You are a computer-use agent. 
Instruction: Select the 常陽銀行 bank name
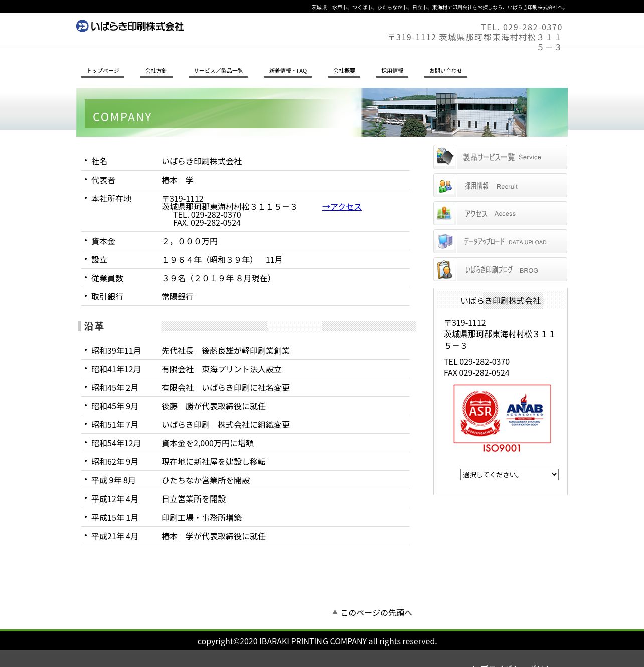click(x=178, y=297)
